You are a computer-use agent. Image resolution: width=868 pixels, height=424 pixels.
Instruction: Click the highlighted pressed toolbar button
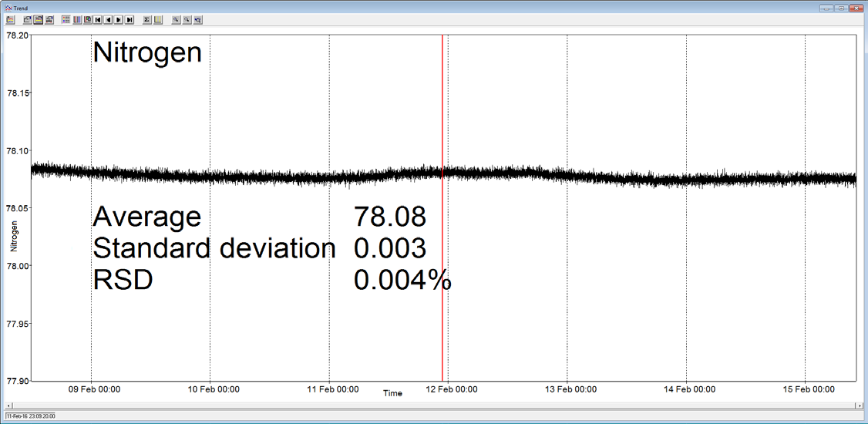pos(39,20)
